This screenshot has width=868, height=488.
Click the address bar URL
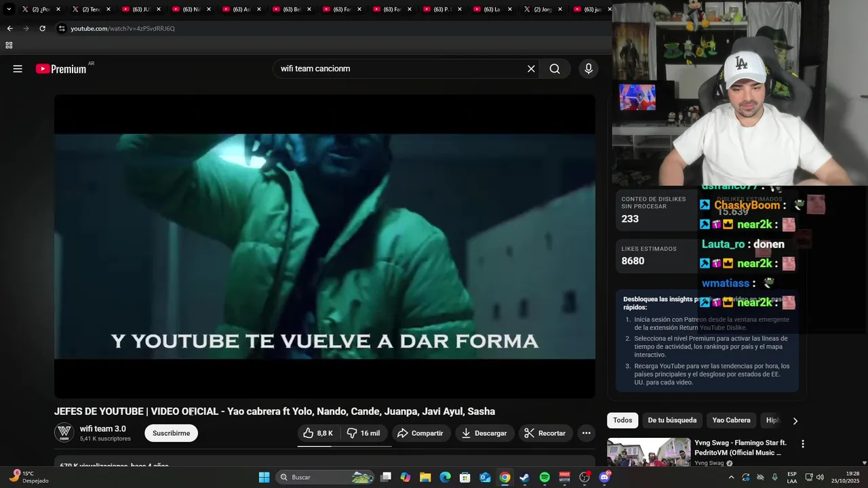123,28
